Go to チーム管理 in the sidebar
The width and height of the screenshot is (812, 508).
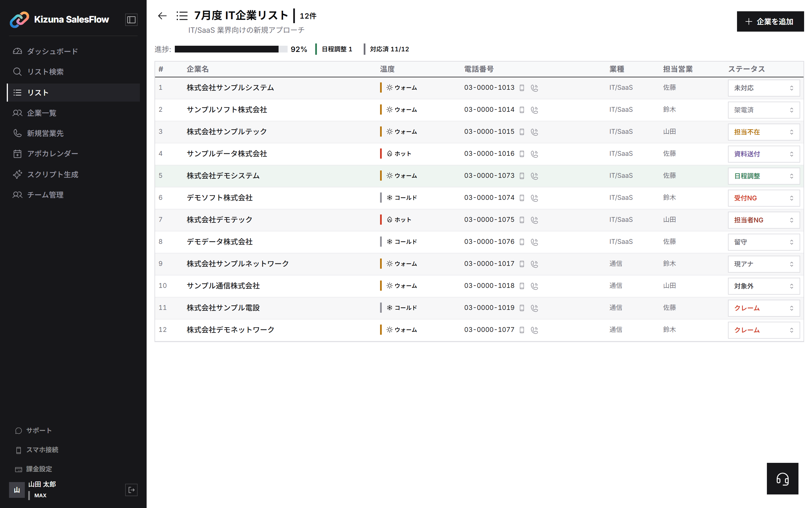point(74,195)
